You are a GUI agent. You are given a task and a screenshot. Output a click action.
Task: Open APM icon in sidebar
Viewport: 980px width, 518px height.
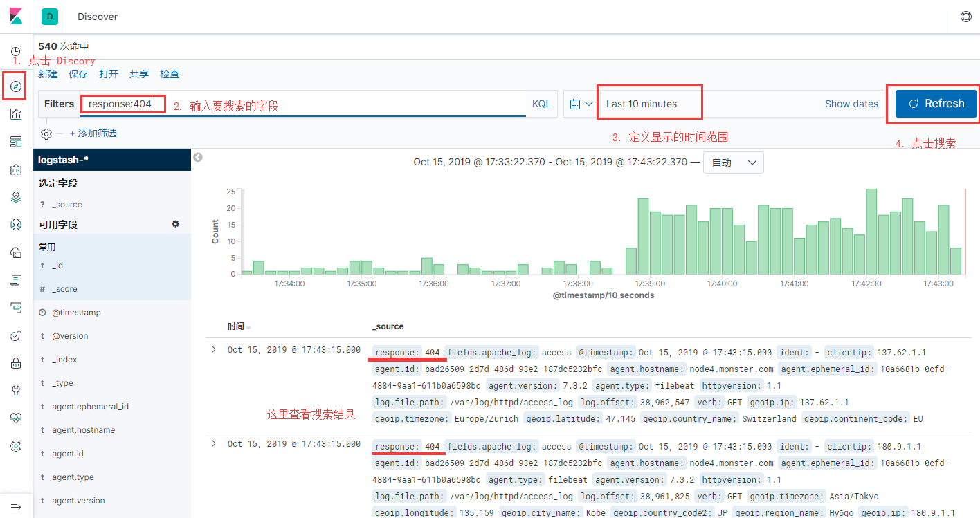pyautogui.click(x=15, y=308)
